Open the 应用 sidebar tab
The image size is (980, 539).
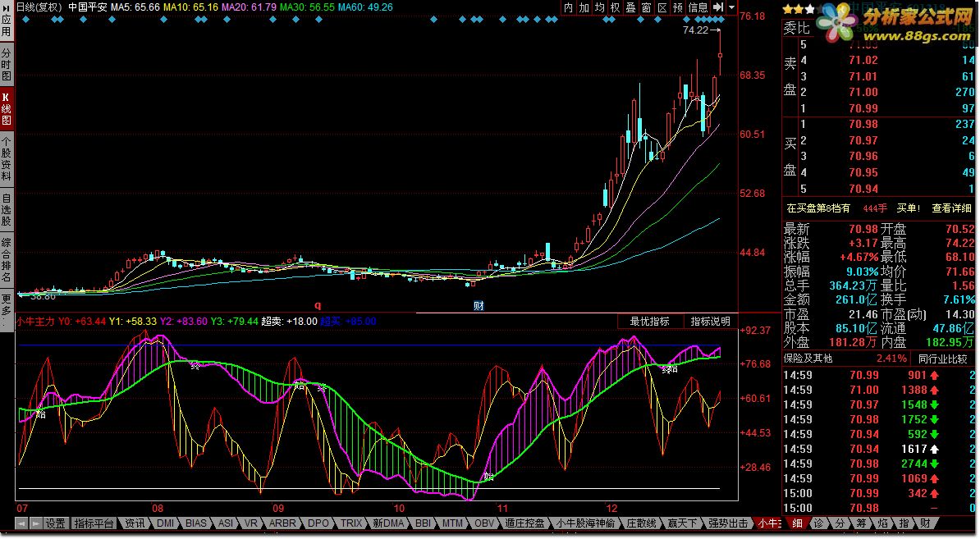[x=7, y=20]
